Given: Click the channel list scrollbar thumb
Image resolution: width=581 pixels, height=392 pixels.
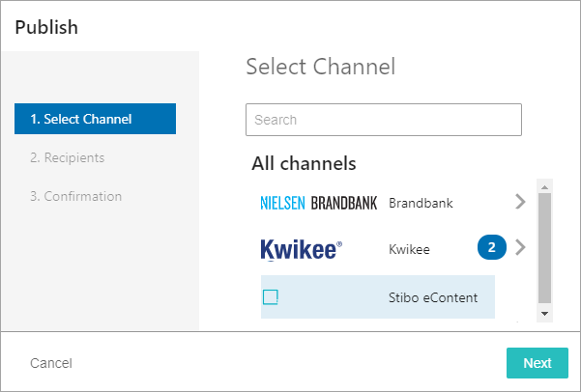Looking at the screenshot, I should [x=544, y=246].
